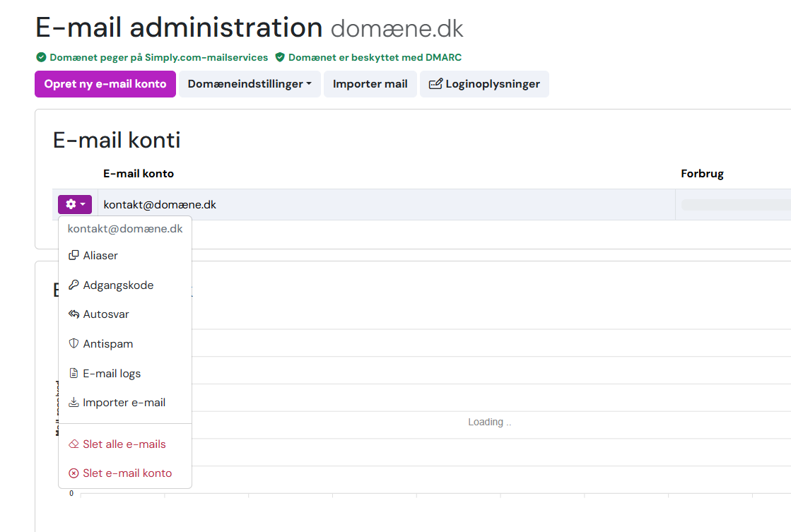
Task: Collapse the account menu via caret arrow
Action: pos(83,205)
